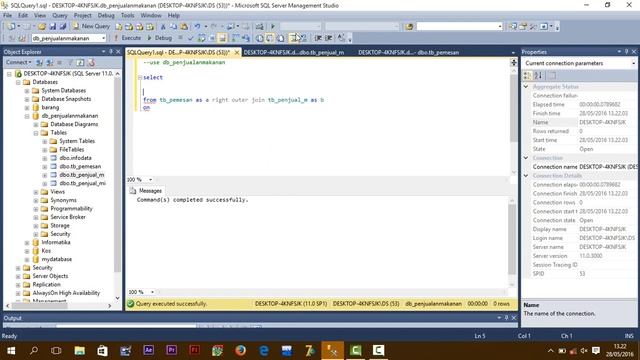Image resolution: width=640 pixels, height=360 pixels.
Task: Select the mydatabase database in the tree
Action: point(56,259)
